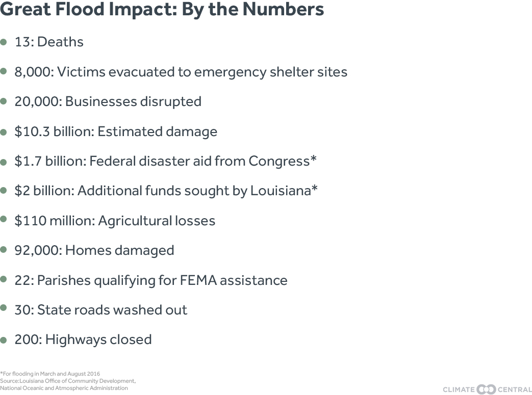Click the National Oceanic and Atmospheric Administration source
The height and width of the screenshot is (395, 532).
point(64,388)
